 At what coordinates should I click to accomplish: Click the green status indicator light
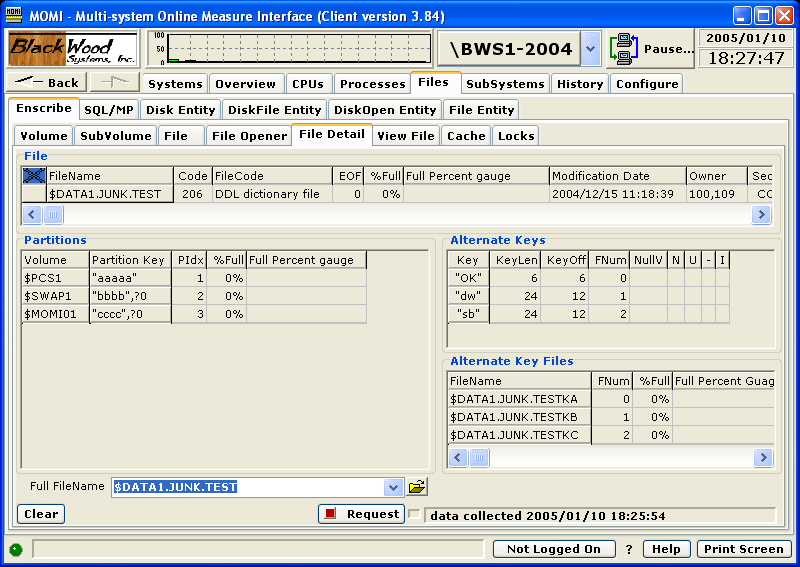(x=15, y=549)
